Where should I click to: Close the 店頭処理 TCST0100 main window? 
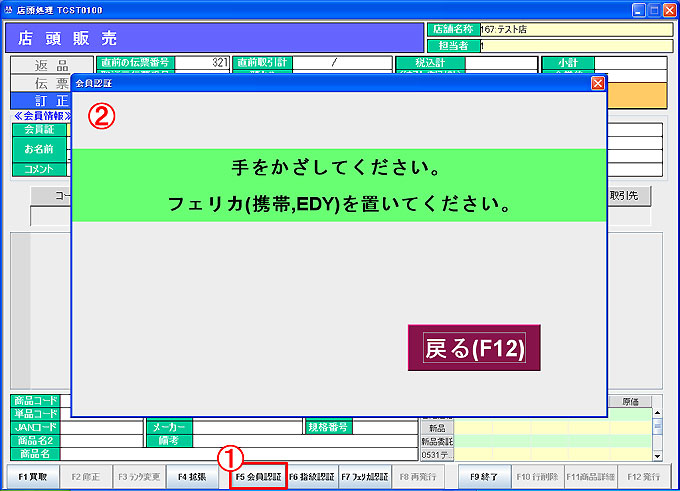669,10
